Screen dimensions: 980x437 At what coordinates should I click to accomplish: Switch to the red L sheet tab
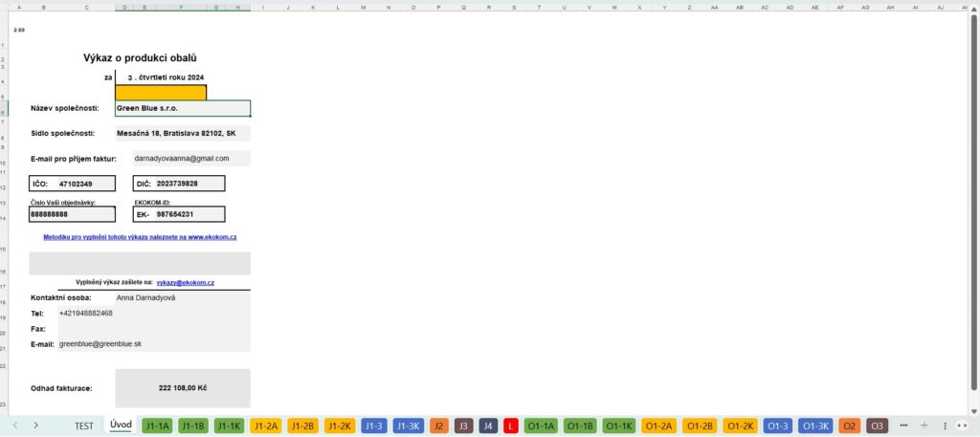(511, 426)
